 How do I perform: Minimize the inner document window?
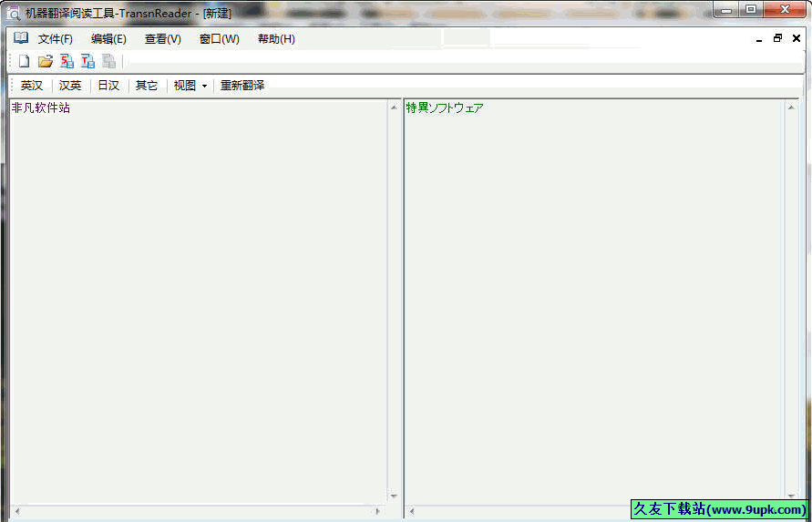(759, 39)
